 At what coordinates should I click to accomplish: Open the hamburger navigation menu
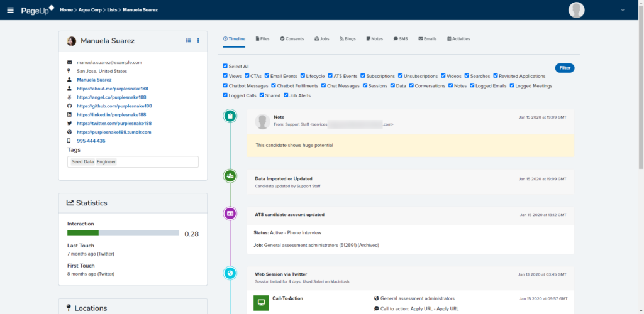point(9,10)
